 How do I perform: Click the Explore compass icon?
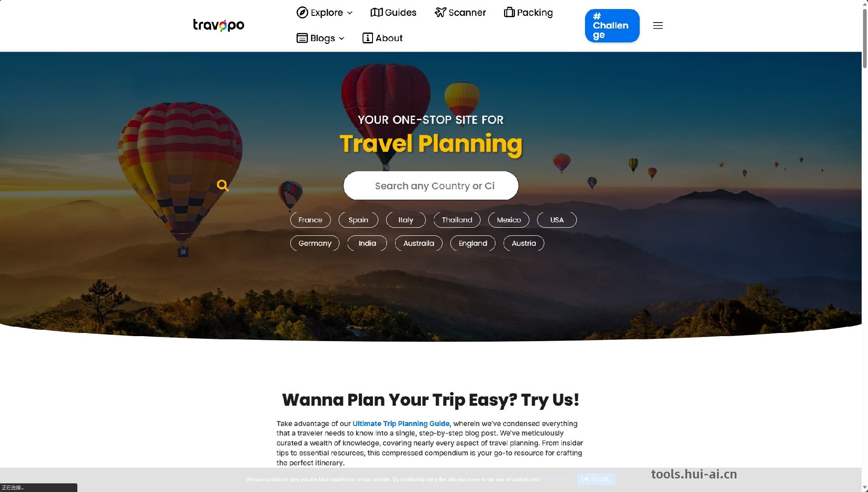pos(302,13)
